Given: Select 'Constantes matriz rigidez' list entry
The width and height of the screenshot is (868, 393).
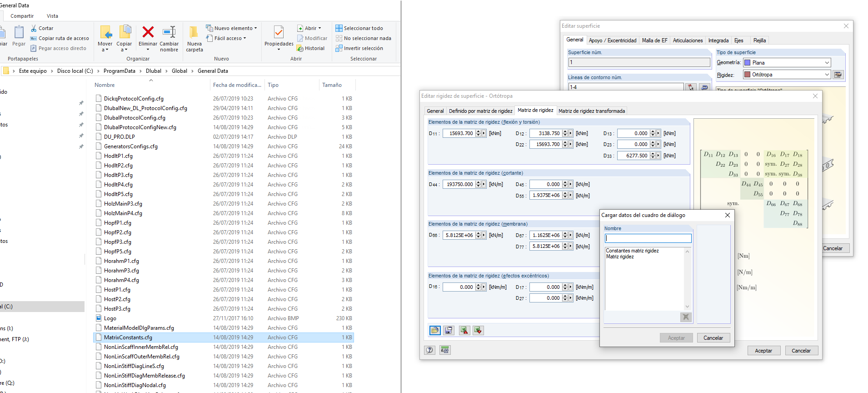Looking at the screenshot, I should [x=632, y=251].
